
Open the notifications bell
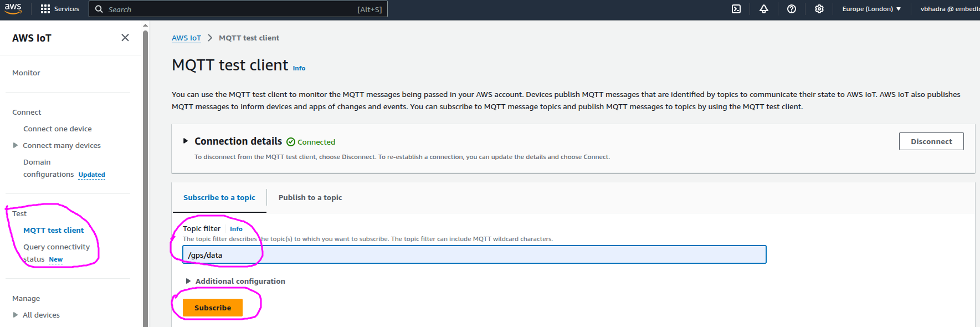click(764, 9)
